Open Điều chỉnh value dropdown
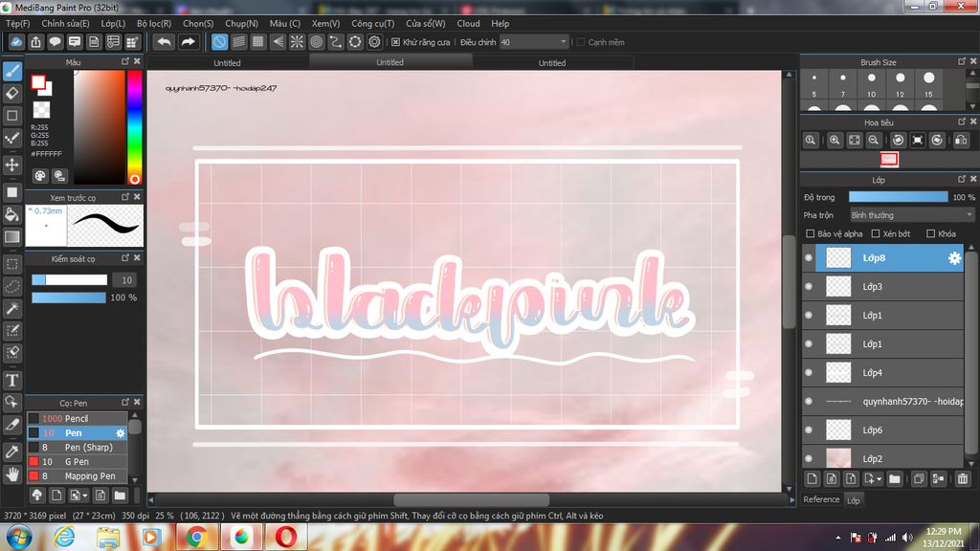The height and width of the screenshot is (551, 980). (x=563, y=42)
